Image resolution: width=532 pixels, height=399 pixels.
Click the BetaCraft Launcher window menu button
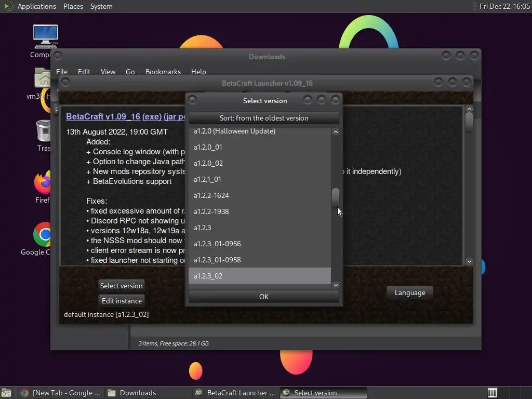tap(65, 82)
